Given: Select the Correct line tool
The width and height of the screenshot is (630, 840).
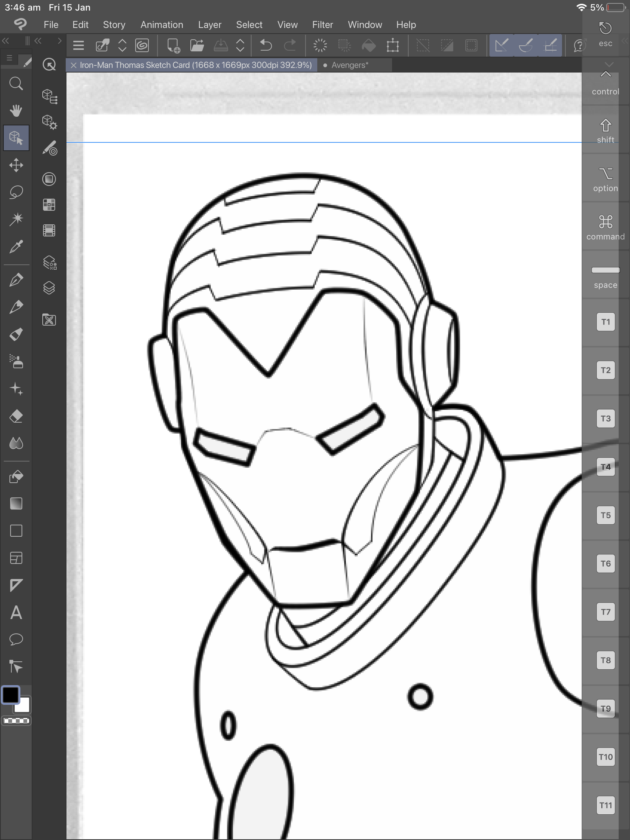Looking at the screenshot, I should click(x=16, y=667).
